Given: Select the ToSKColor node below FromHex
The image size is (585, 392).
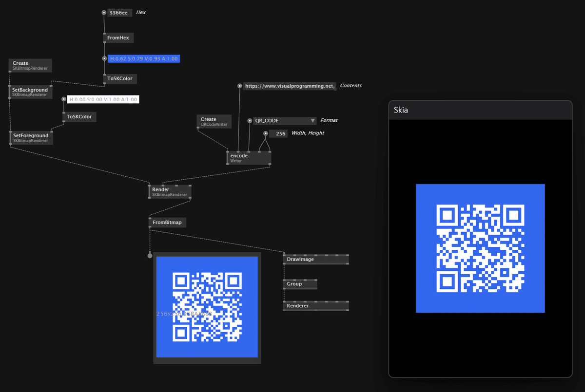Looking at the screenshot, I should [x=120, y=78].
